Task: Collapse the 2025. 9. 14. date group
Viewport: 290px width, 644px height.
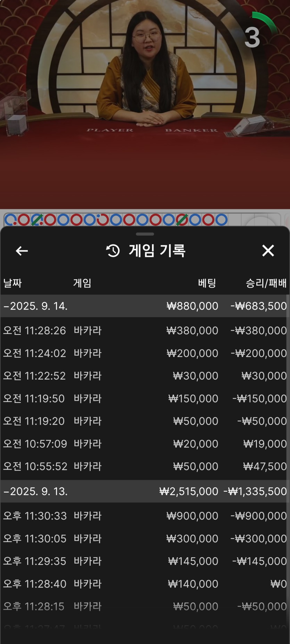Action: (145, 306)
